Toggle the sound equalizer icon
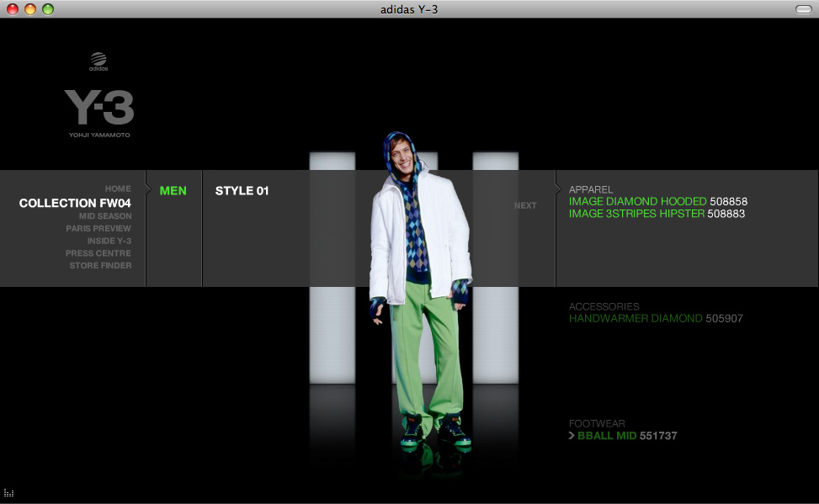This screenshot has height=504, width=819. click(9, 493)
